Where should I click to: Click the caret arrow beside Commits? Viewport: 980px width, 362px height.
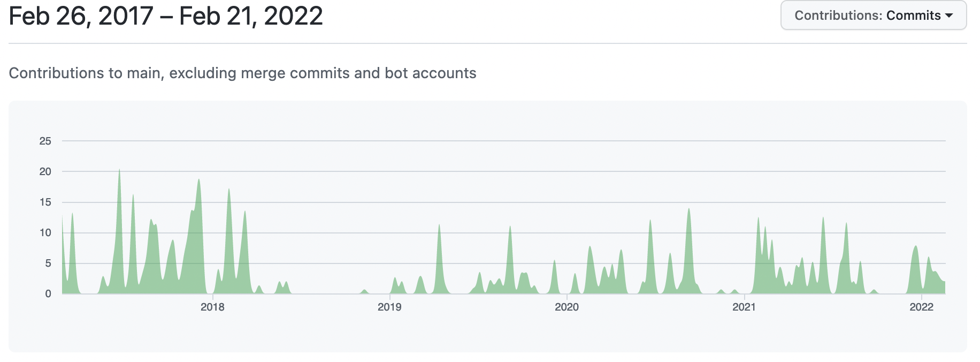pyautogui.click(x=950, y=16)
